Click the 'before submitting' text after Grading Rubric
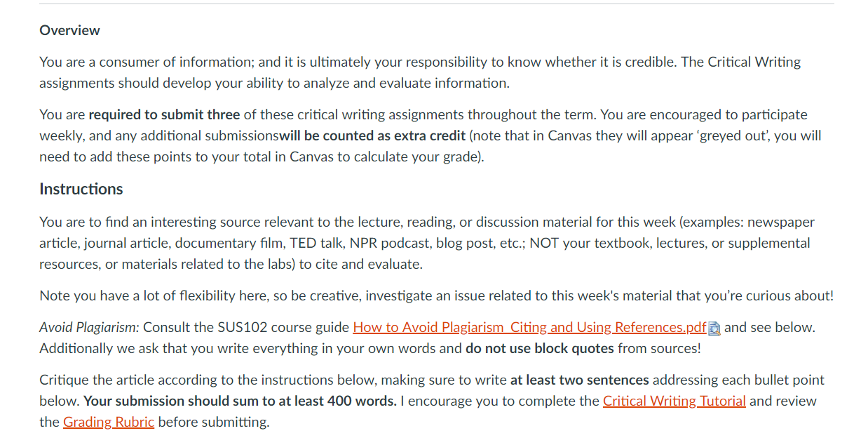 pyautogui.click(x=213, y=422)
